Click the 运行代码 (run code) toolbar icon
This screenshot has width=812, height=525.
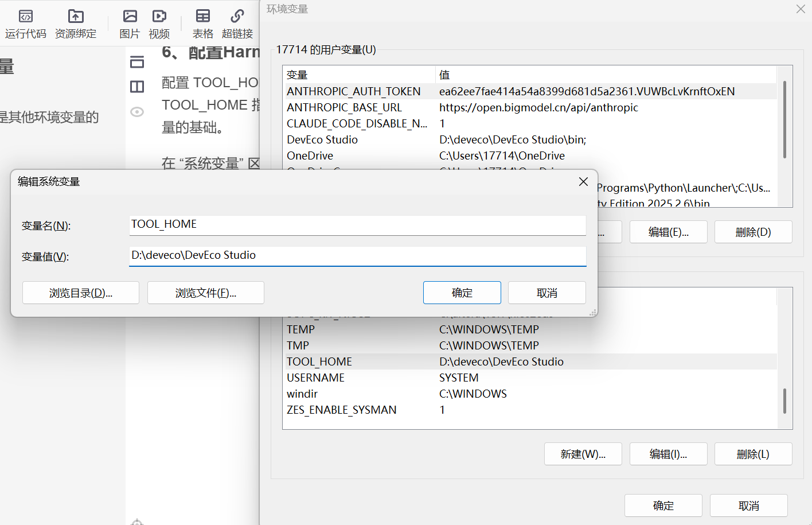(26, 16)
